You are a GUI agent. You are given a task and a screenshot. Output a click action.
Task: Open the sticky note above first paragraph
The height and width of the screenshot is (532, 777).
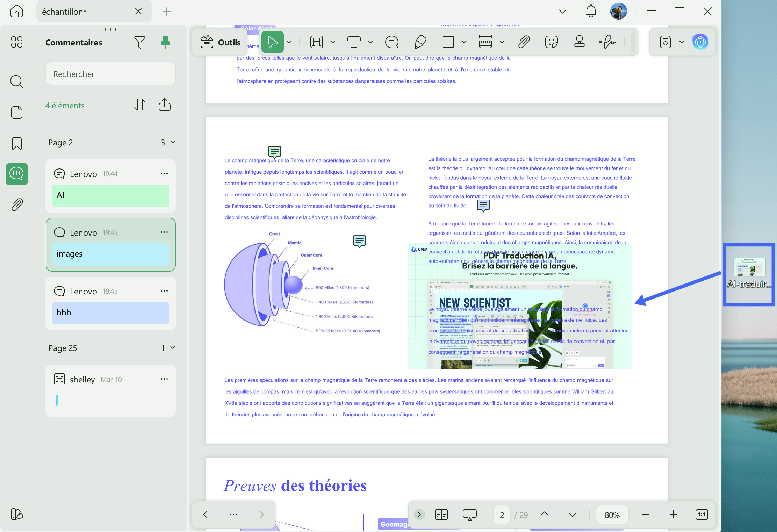point(274,152)
